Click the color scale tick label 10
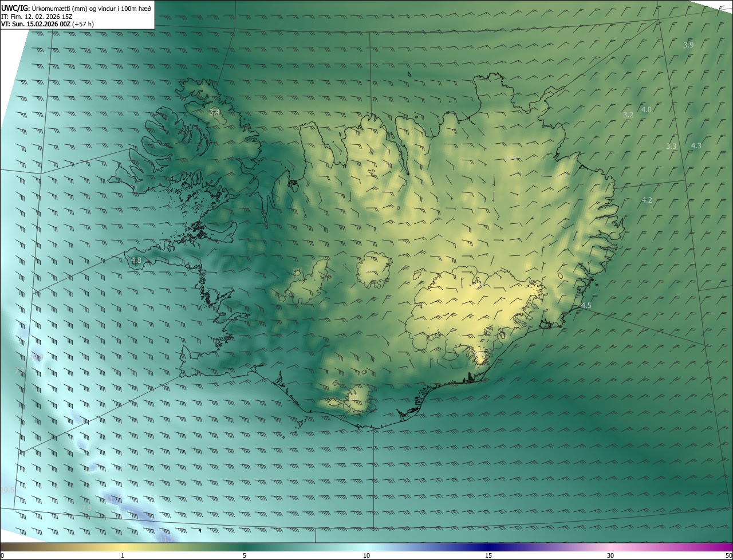 coord(366,555)
